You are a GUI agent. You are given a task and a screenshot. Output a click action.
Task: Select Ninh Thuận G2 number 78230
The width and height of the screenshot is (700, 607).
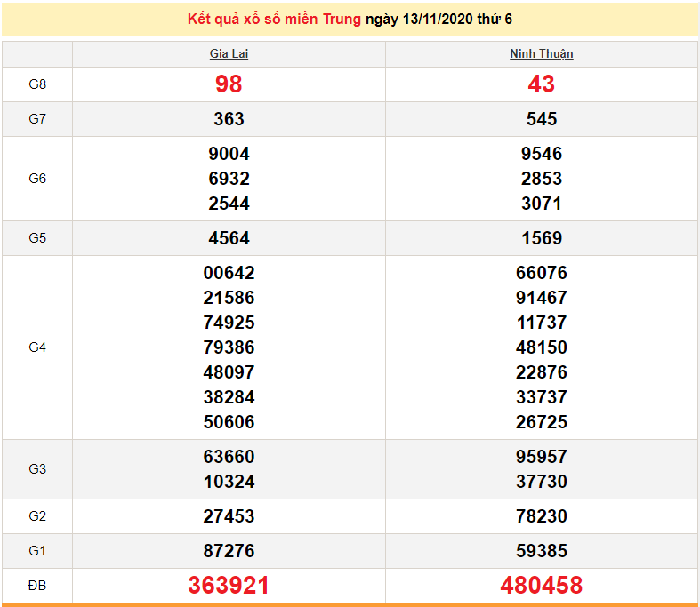click(x=541, y=516)
